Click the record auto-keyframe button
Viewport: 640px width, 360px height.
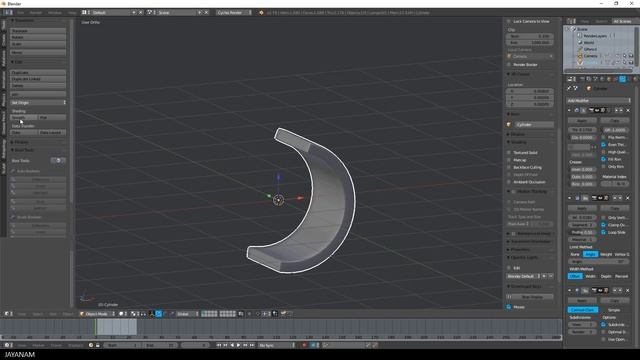tap(304, 345)
